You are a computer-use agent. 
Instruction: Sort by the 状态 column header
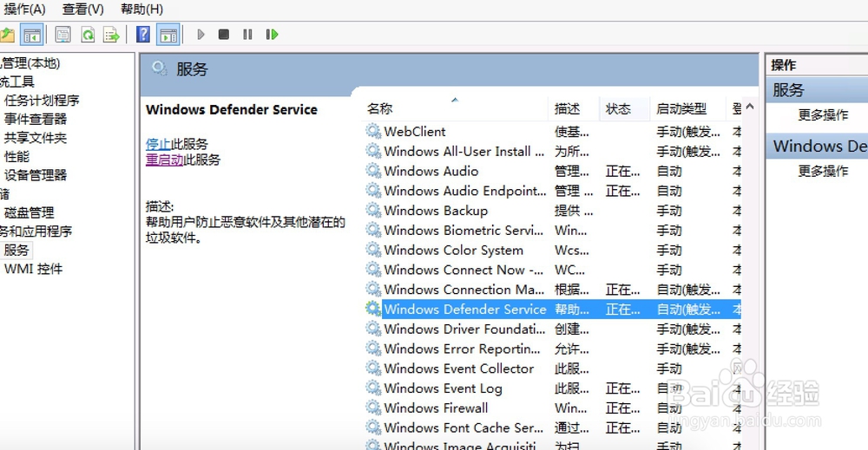coord(624,109)
